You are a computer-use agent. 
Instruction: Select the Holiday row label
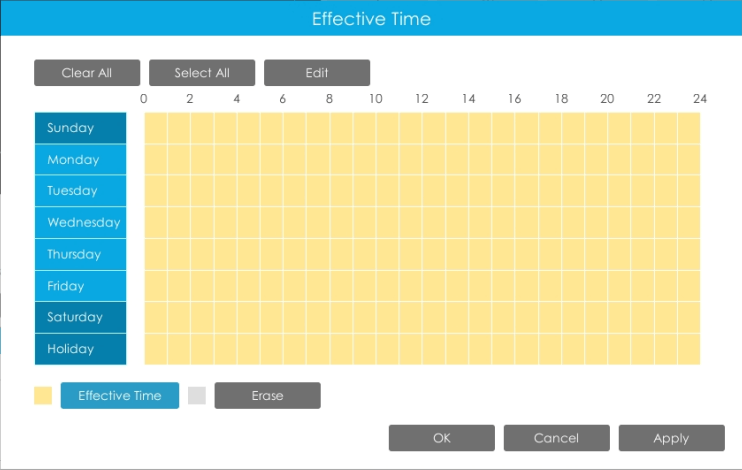tap(80, 349)
